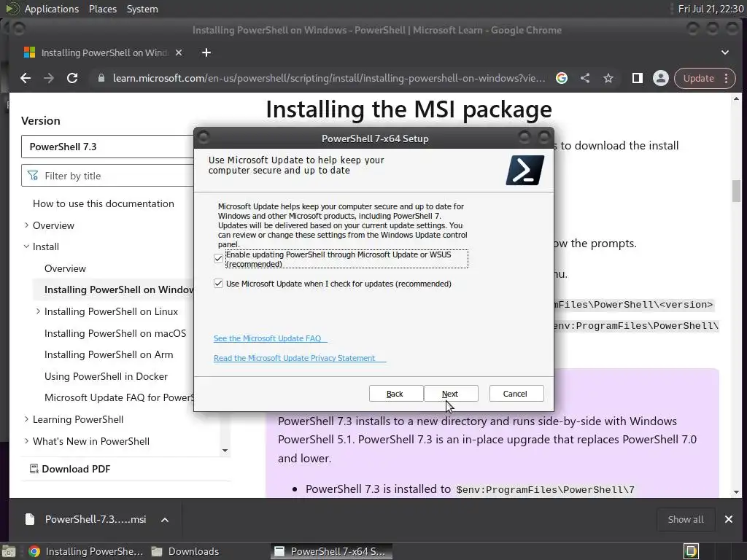Image resolution: width=747 pixels, height=560 pixels.
Task: Click Back in PowerShell setup
Action: (395, 393)
